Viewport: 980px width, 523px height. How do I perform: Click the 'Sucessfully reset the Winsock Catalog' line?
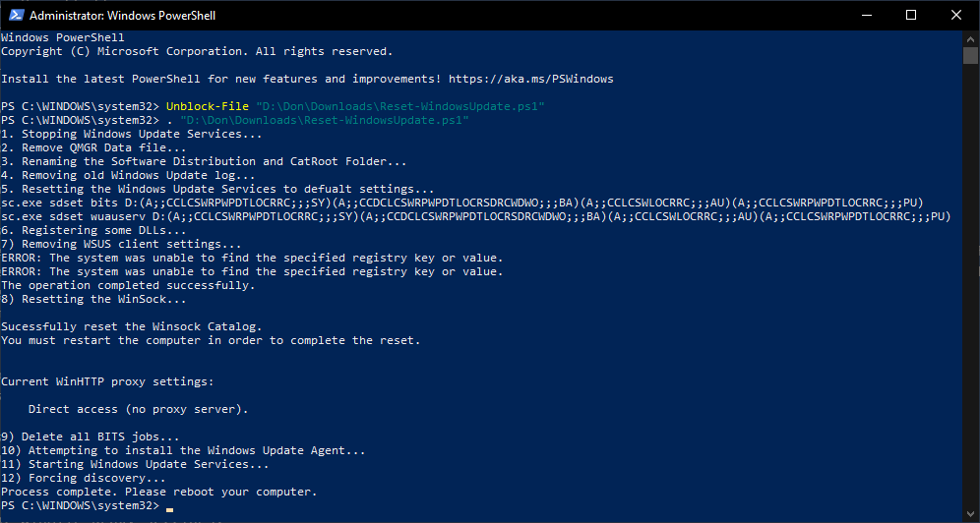(131, 326)
